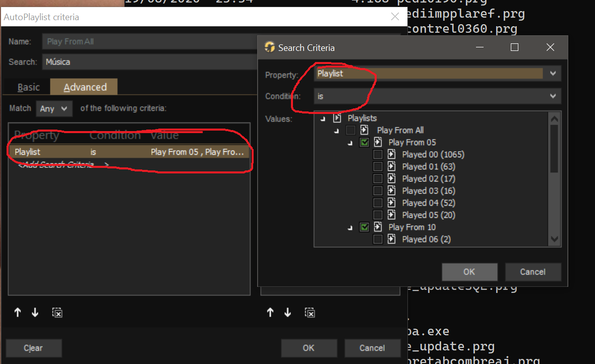Uncheck the Play From 05 checkbox
Screen dimensions: 595x364
364,142
